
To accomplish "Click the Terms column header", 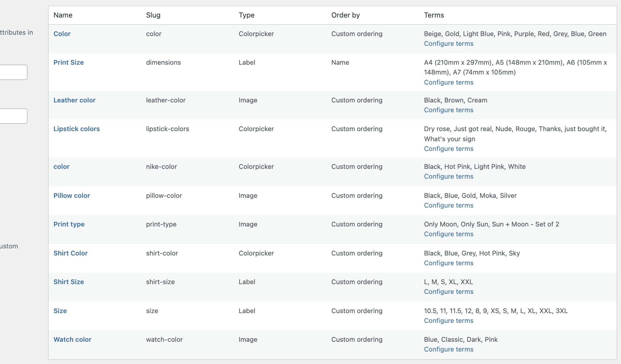I will [434, 15].
